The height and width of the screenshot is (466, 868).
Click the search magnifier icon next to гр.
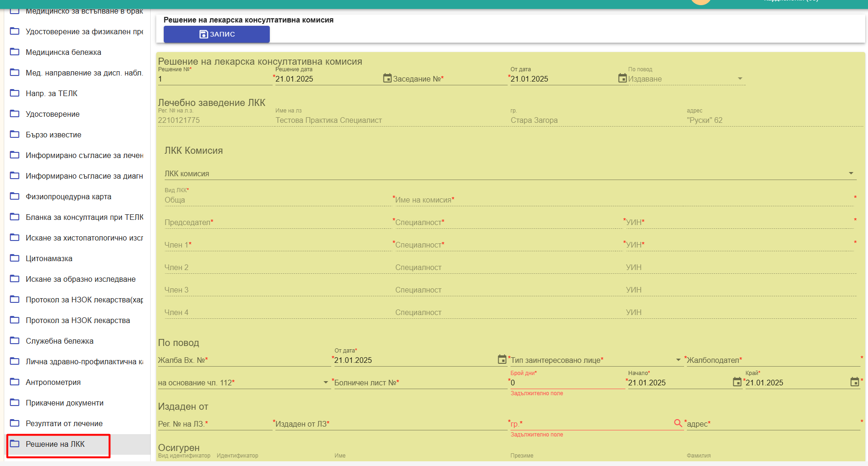(x=678, y=423)
